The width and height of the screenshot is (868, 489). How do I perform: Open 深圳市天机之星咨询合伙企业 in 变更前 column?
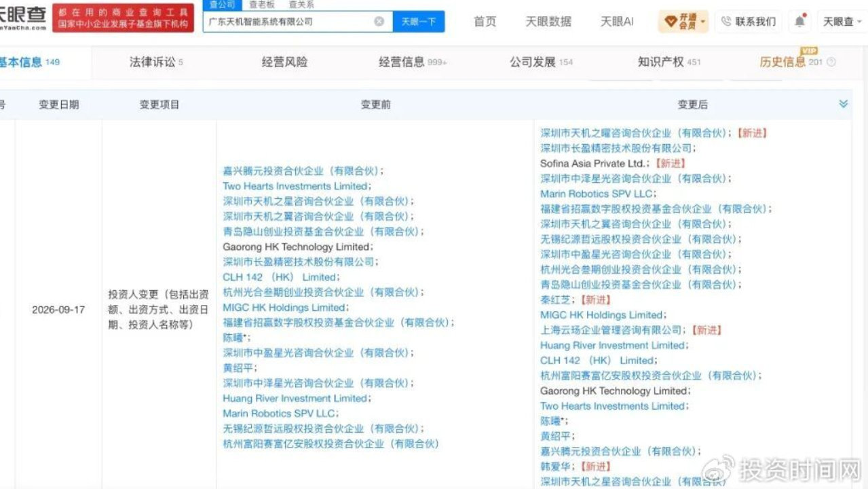317,201
